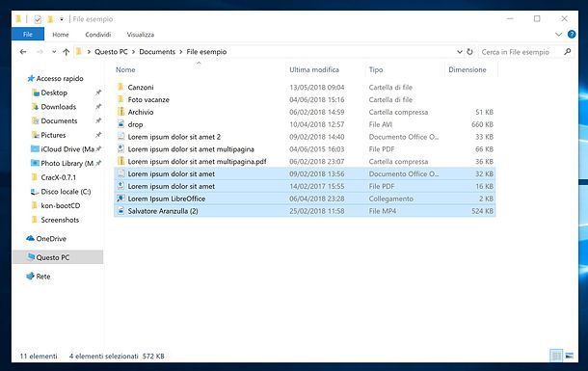Open Screenshots folder in sidebar
588x371 pixels.
click(x=60, y=220)
